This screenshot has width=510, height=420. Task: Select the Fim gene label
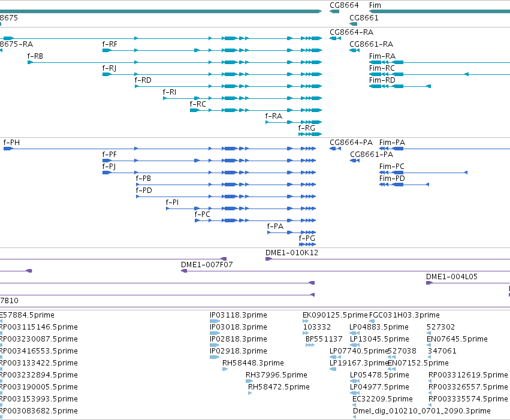pos(375,5)
